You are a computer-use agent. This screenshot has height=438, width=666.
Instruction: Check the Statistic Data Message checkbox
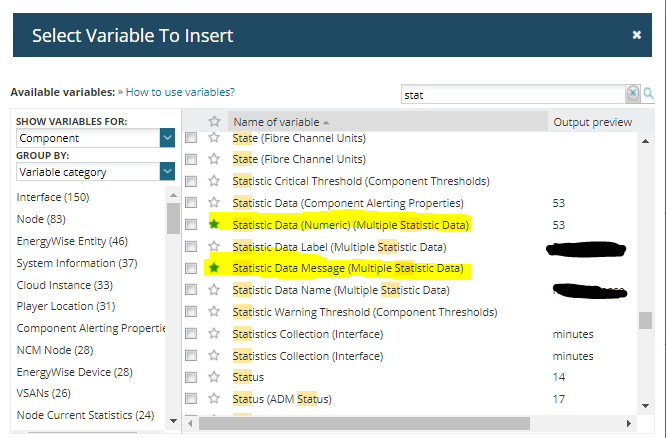click(191, 268)
